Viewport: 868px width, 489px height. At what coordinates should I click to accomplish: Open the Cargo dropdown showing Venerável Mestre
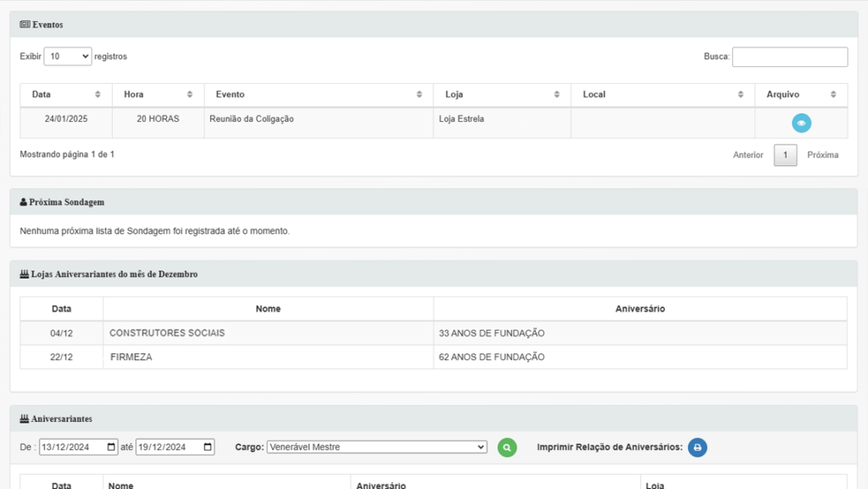coord(376,447)
